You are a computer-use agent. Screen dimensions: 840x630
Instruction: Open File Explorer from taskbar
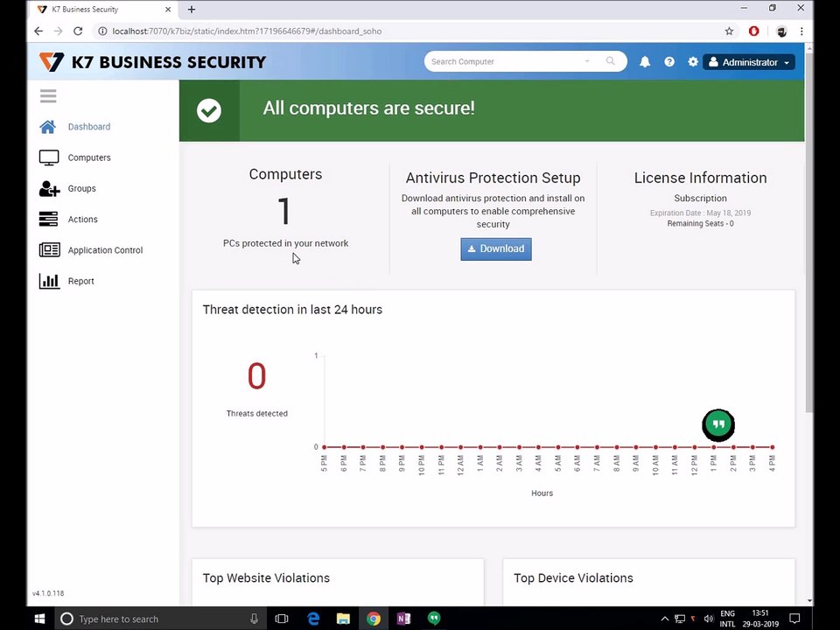tap(343, 619)
